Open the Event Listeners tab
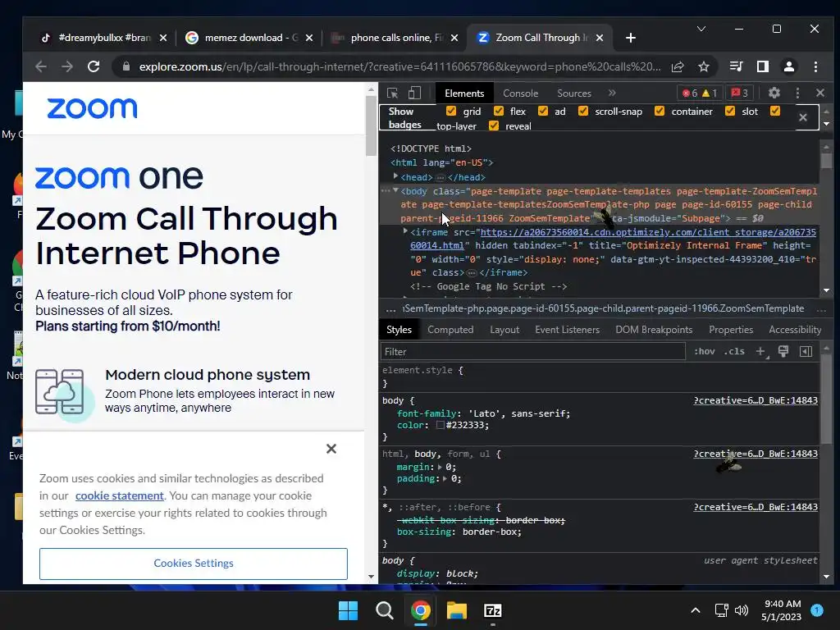This screenshot has width=840, height=630. 568,330
